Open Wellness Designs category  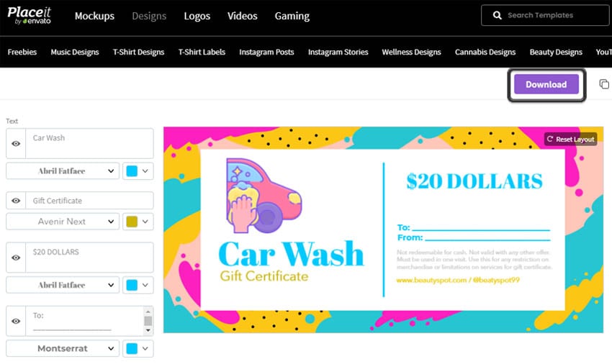411,52
